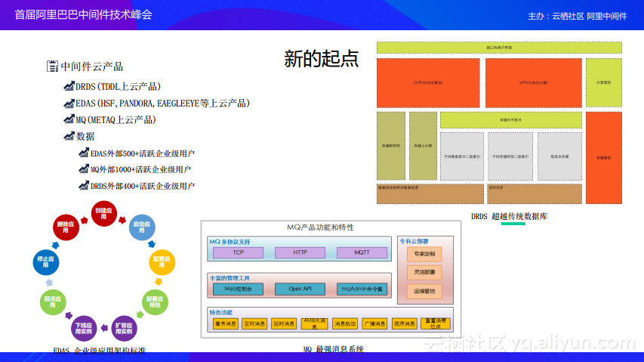Screen dimensions: 644x362
Task: Click the 顺序消息 feature box
Action: point(404,323)
